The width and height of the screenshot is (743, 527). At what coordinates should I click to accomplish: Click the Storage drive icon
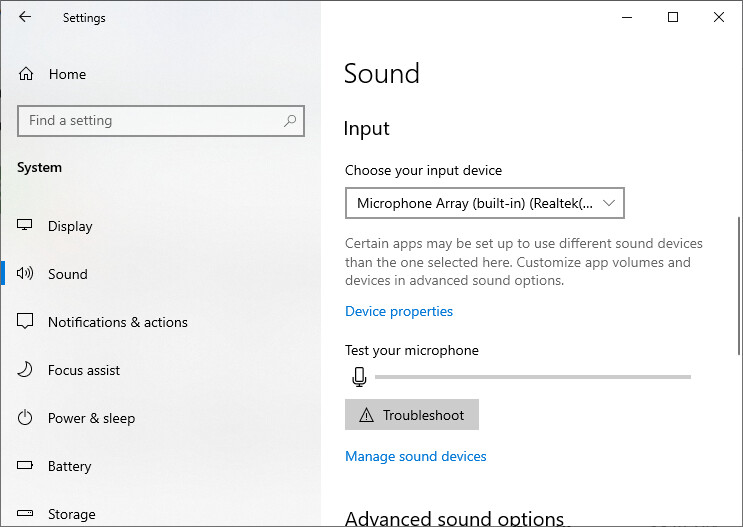(25, 513)
